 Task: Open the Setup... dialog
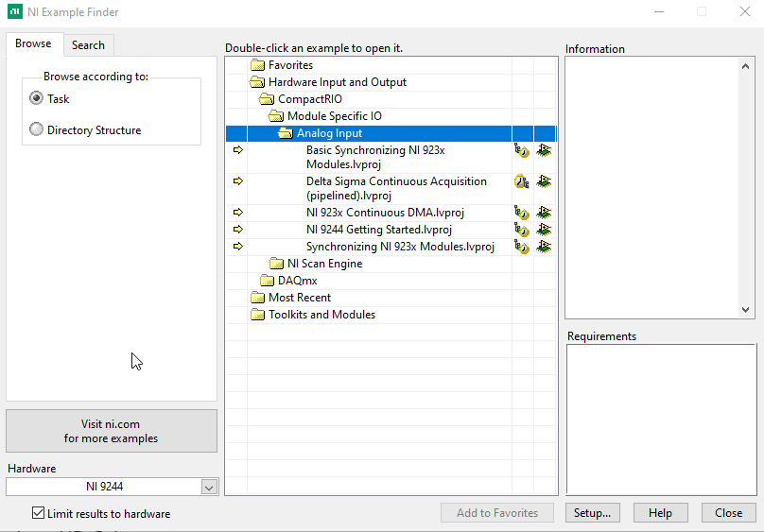(x=593, y=513)
